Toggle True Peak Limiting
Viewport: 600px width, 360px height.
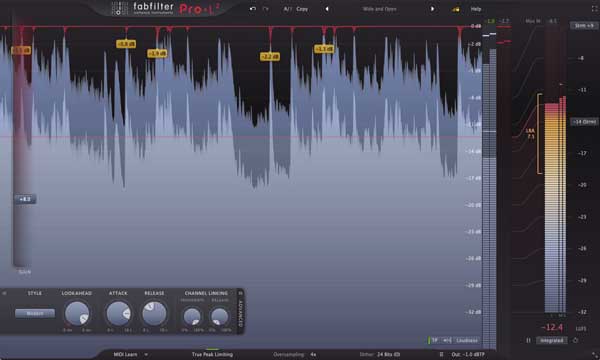tap(212, 354)
